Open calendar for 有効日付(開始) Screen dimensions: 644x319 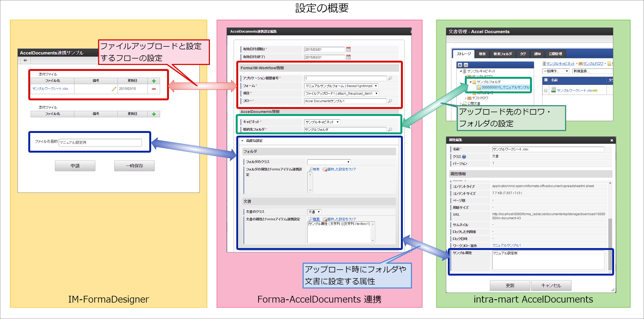click(348, 49)
